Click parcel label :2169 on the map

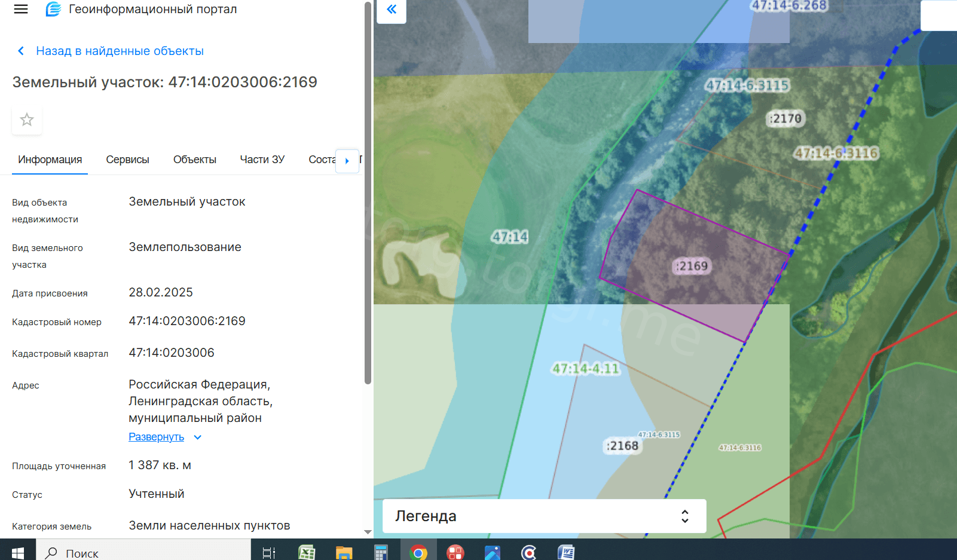[692, 266]
